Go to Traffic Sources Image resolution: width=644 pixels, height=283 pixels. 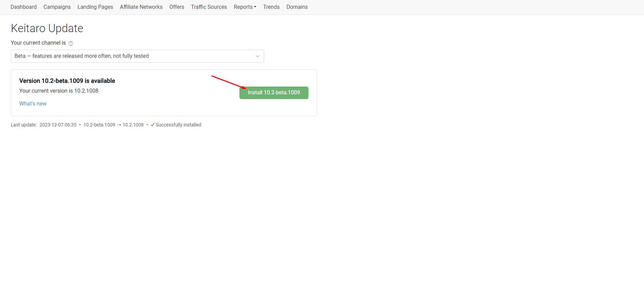[x=209, y=7]
